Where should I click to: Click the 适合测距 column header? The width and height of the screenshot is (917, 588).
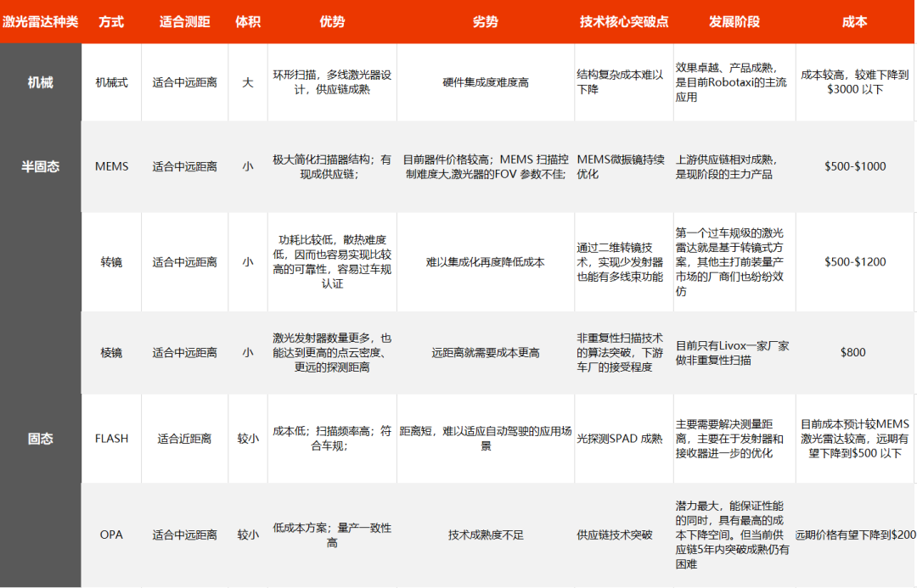pos(185,21)
